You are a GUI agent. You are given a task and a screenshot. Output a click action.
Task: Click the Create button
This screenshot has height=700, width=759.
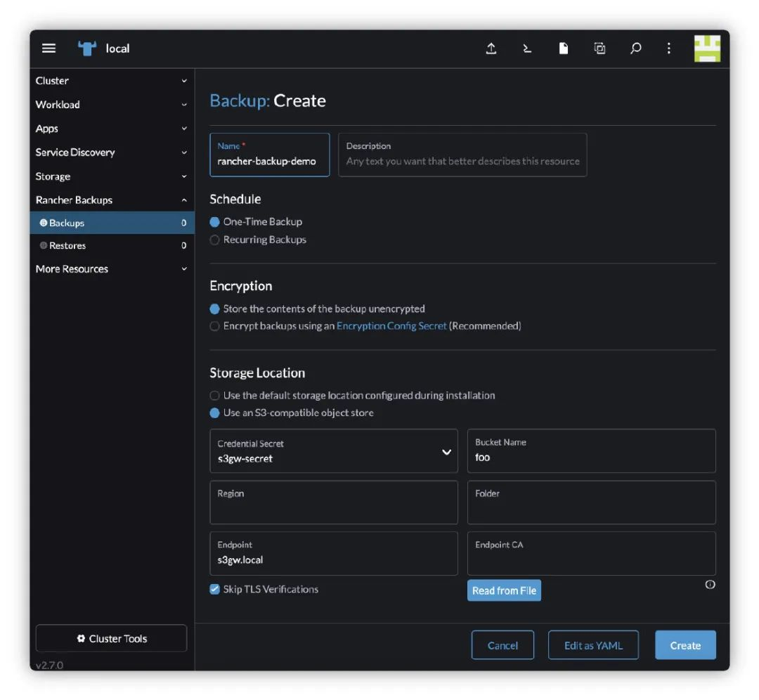click(x=685, y=644)
